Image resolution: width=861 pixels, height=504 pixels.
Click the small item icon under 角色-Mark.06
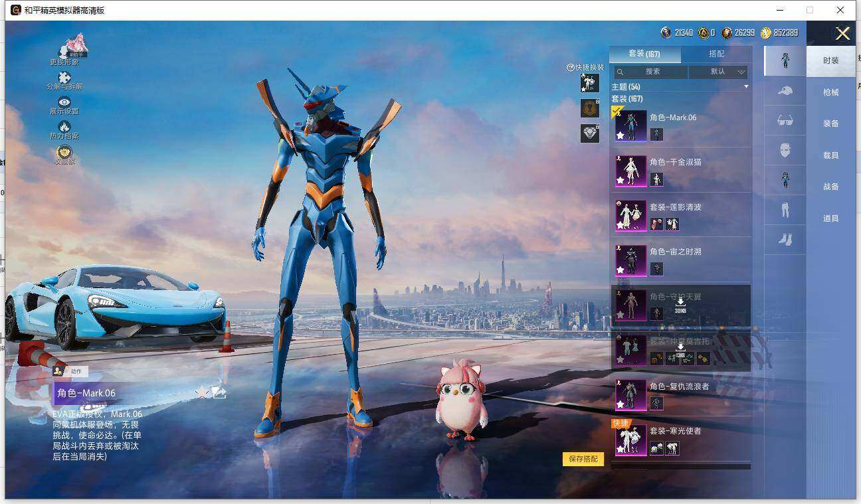click(x=656, y=134)
